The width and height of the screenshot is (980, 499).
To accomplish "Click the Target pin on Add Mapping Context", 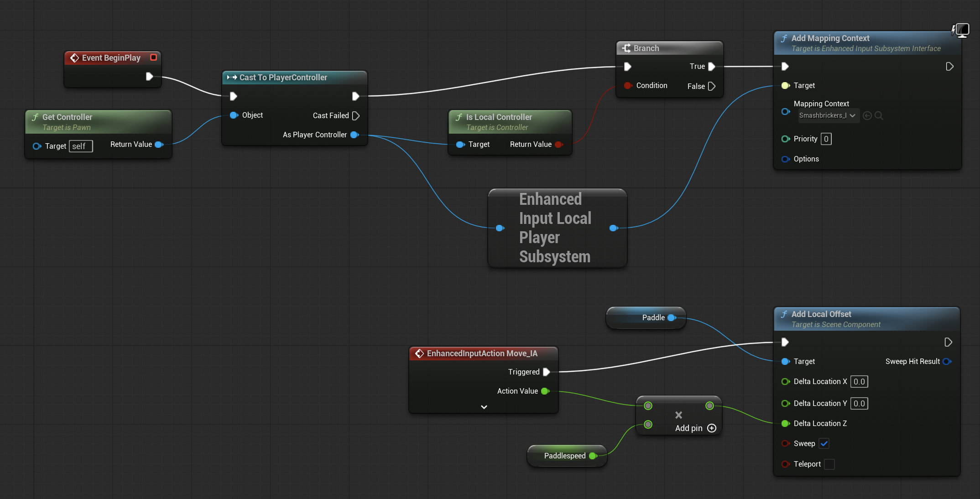I will [x=786, y=86].
